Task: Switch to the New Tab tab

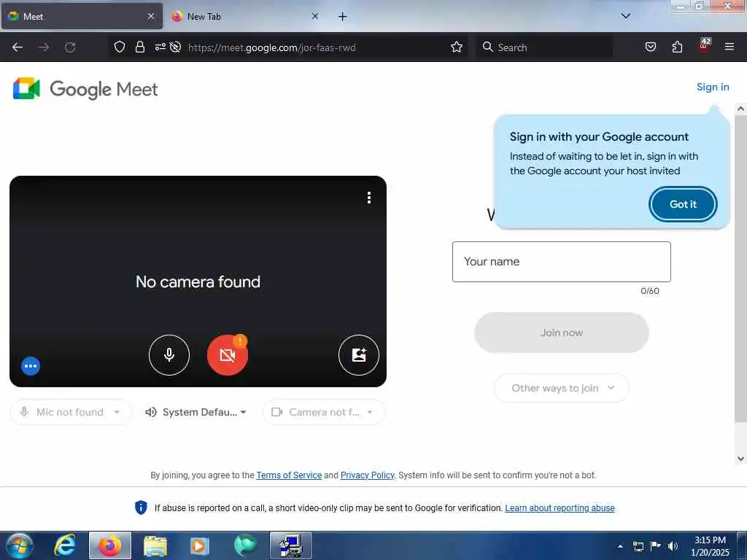Action: tap(245, 16)
